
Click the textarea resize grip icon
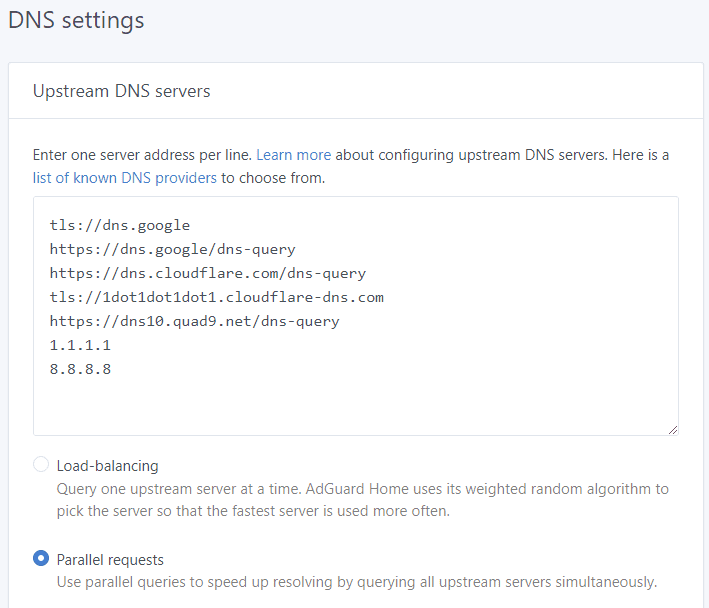coord(673,430)
